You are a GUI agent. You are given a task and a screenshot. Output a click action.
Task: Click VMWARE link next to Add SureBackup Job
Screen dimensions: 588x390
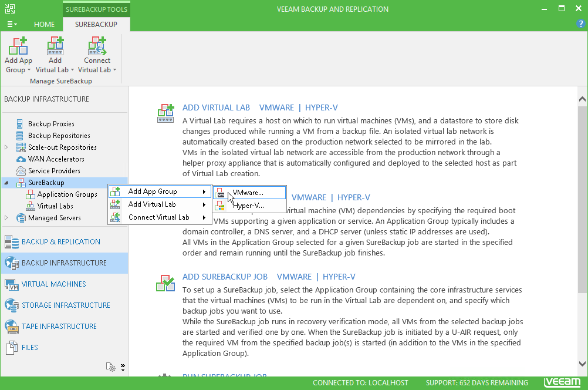pyautogui.click(x=294, y=277)
